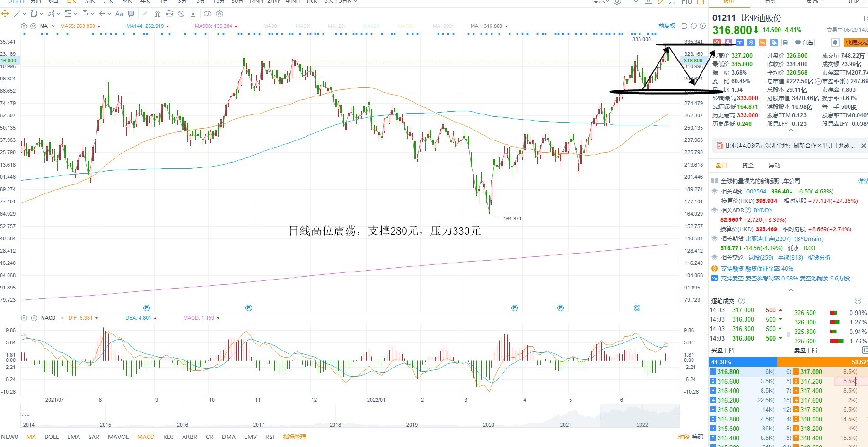Add a speech bubble note
This screenshot has width=868, height=447.
point(132,14)
